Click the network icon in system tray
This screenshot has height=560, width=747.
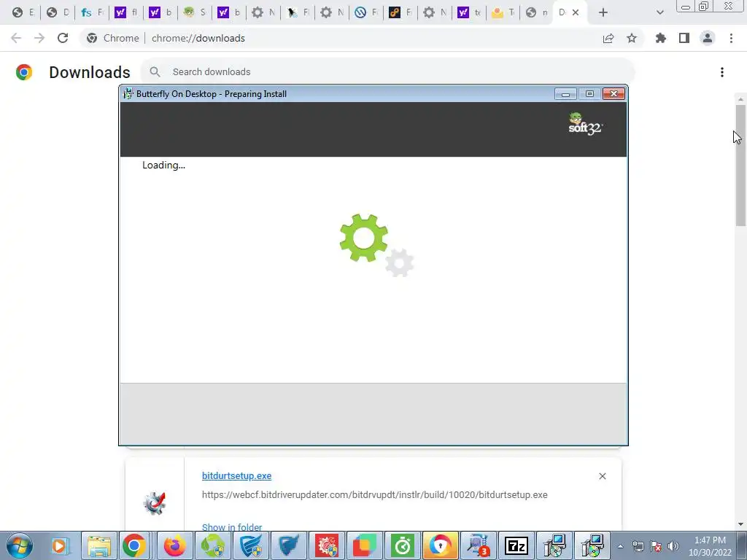[x=638, y=546]
